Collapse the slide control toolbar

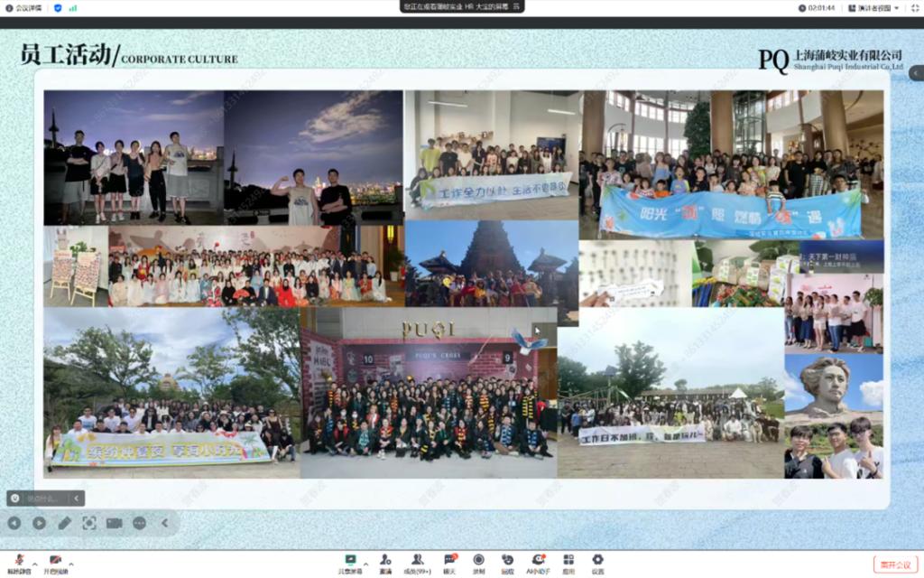164,523
